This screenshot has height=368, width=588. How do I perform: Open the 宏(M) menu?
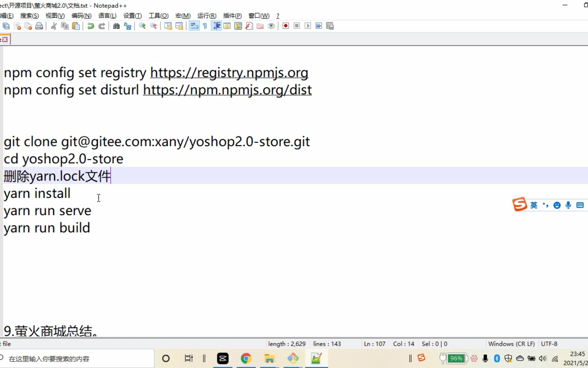183,16
